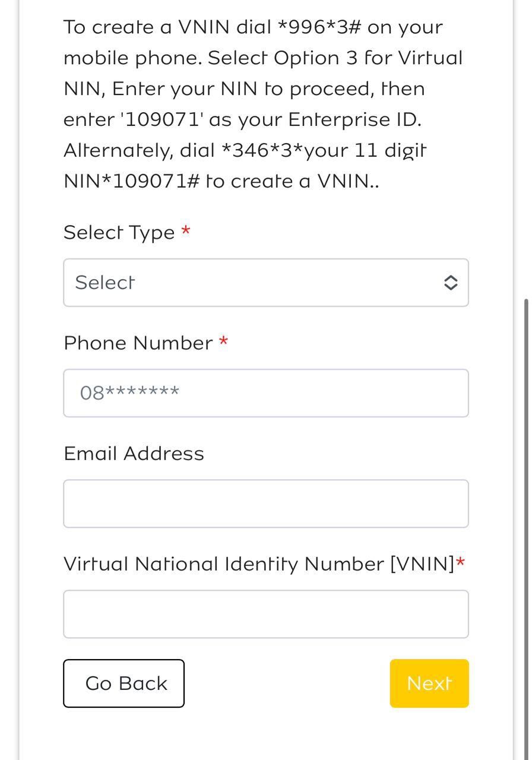Click the red asterisk next to Phone Number
This screenshot has width=532, height=760.
tap(224, 343)
